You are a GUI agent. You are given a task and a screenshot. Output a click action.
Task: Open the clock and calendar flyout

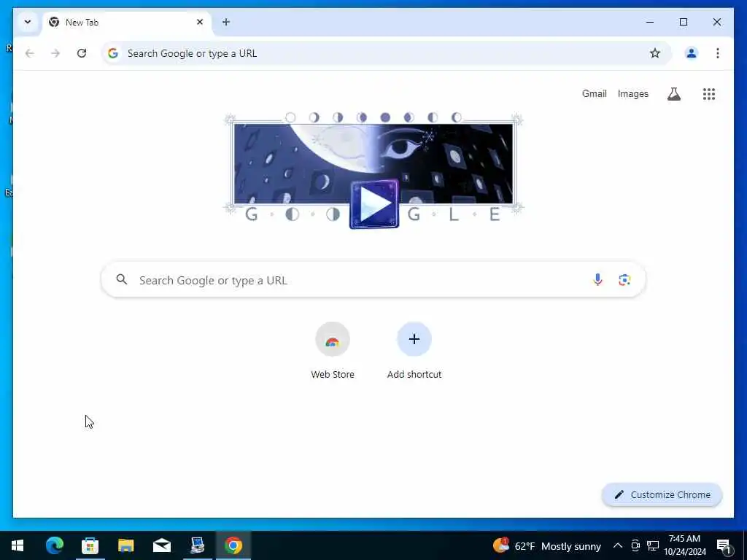click(685, 545)
